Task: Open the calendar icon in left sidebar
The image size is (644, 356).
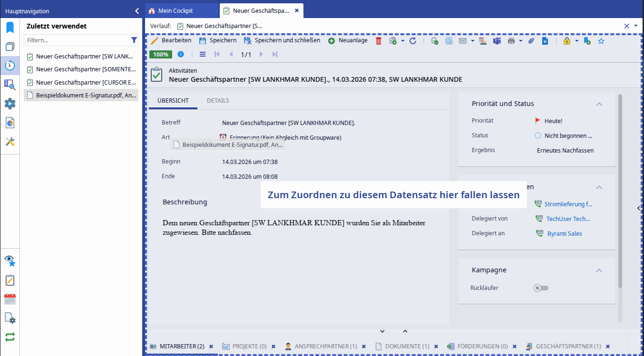Action: [10, 299]
